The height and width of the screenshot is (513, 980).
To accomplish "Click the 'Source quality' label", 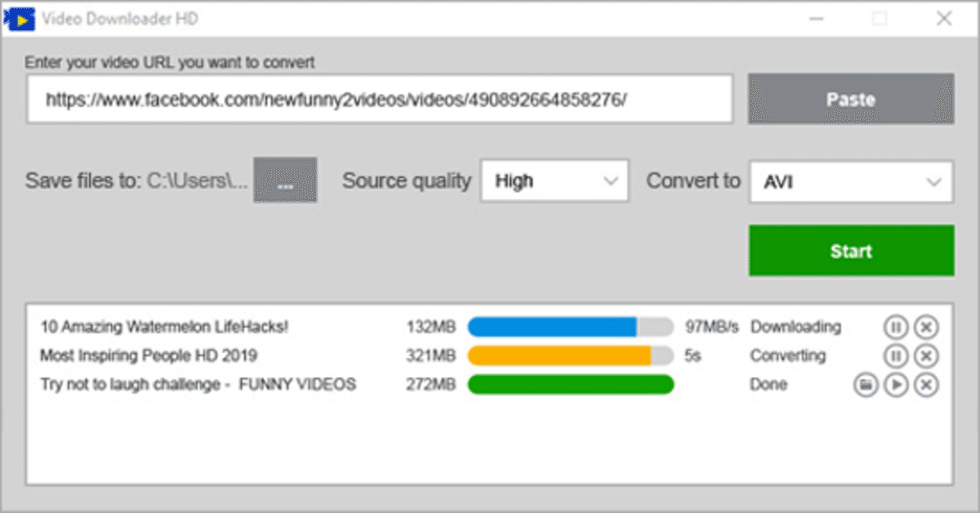I will tap(407, 181).
